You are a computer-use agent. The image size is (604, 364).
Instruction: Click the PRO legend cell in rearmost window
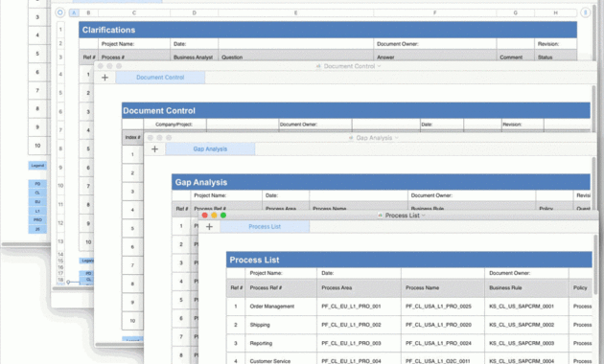(37, 219)
